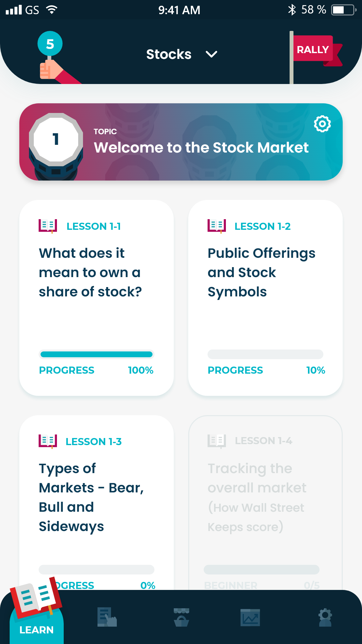
Task: Open the marketplace basket tab
Action: tap(181, 617)
